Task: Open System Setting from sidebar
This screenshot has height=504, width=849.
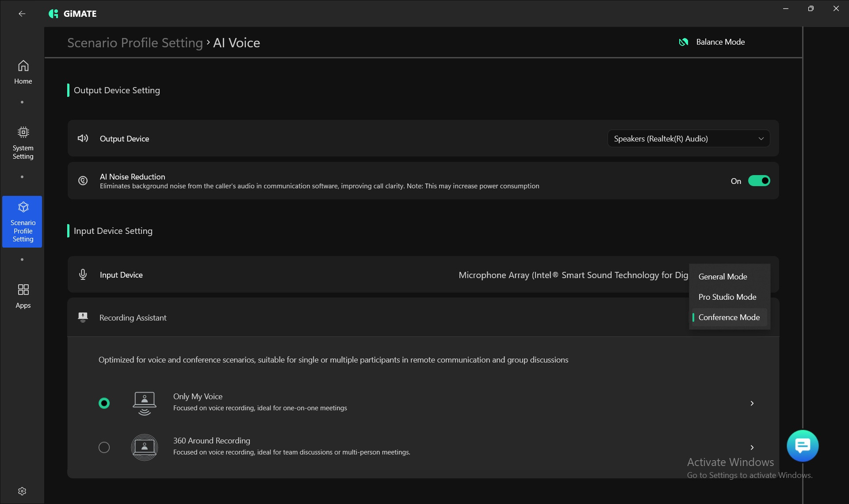Action: coord(23,143)
